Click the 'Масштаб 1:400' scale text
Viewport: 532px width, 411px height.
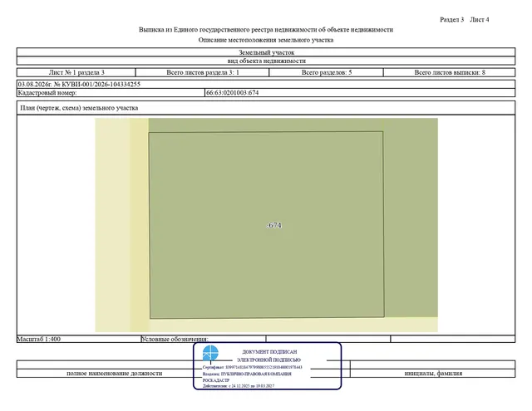point(39,339)
